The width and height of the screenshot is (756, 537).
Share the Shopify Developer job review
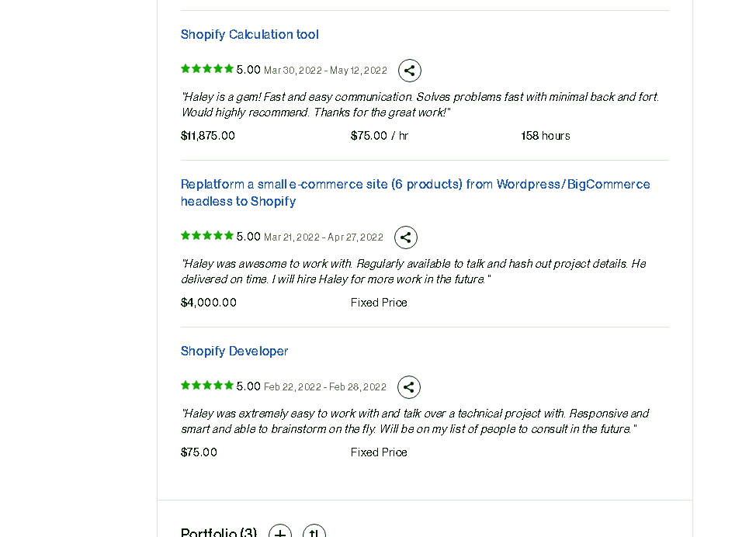click(x=408, y=387)
